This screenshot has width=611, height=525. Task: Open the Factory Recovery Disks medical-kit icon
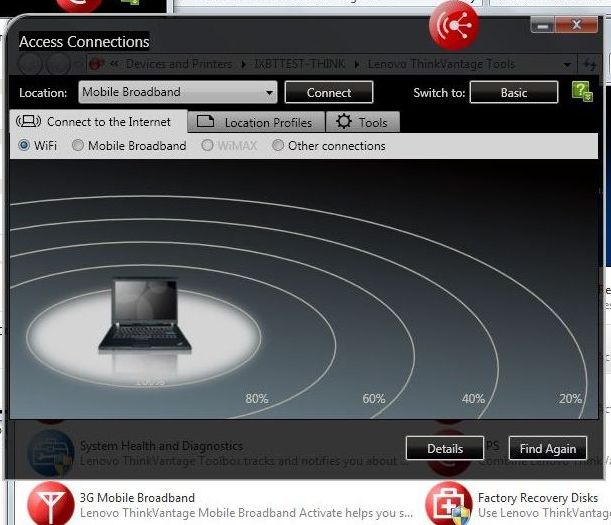click(x=449, y=504)
